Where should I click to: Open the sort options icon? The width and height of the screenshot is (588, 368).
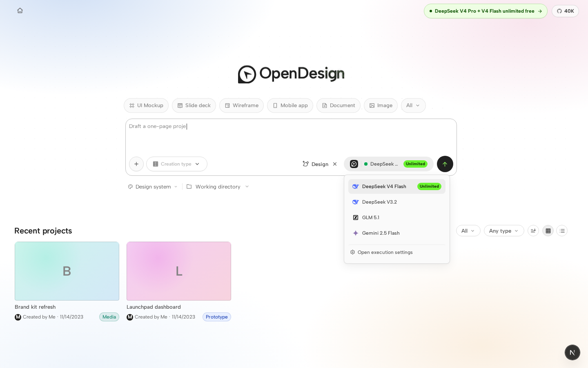pyautogui.click(x=533, y=231)
